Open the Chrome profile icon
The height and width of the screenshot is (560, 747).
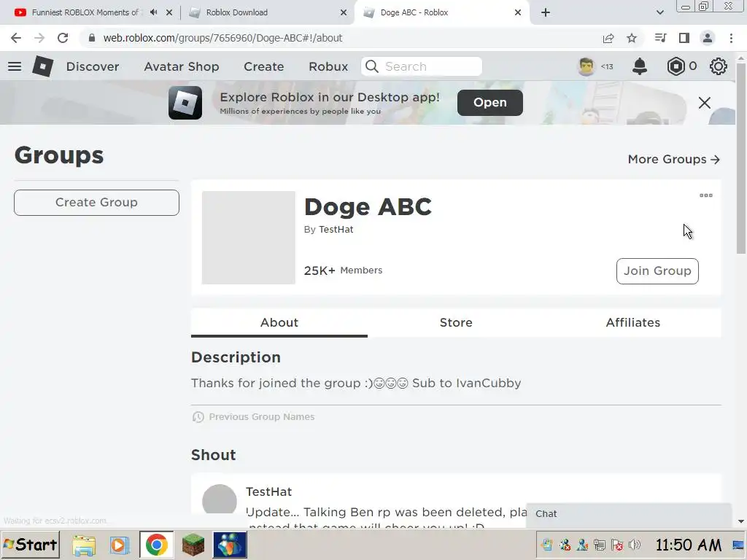coord(708,38)
